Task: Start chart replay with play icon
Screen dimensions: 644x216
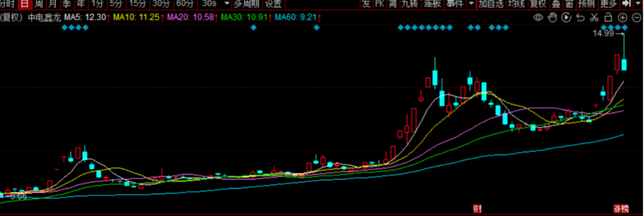Action: tap(566, 17)
